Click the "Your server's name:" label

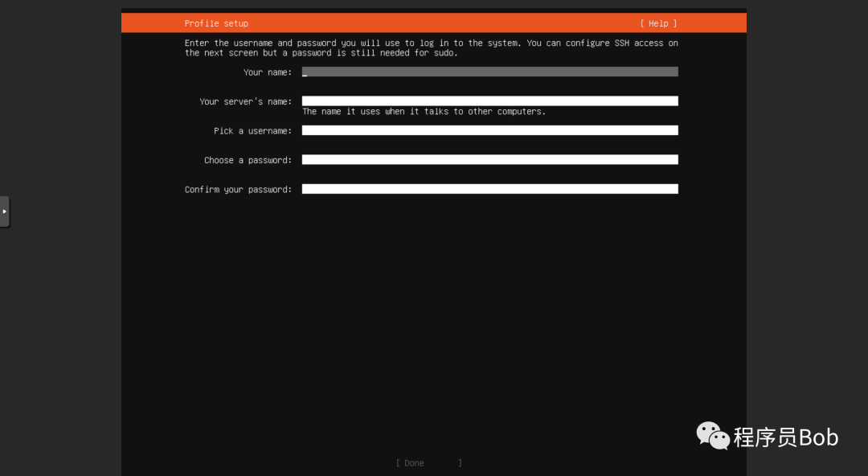[245, 101]
